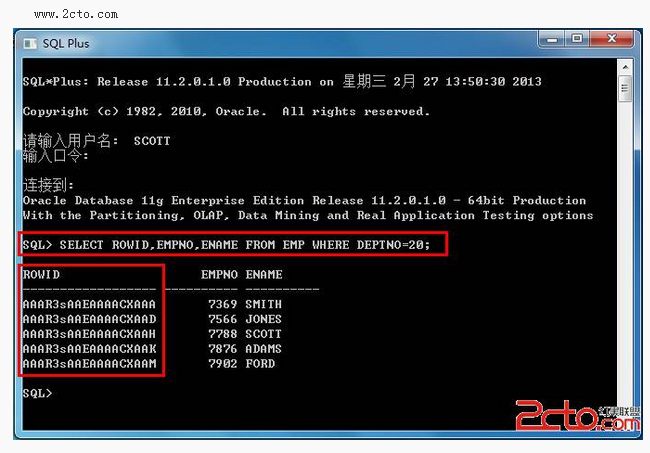Click the empty SQL> prompt at bottom
Screen dimensions: 650x453
(37, 393)
